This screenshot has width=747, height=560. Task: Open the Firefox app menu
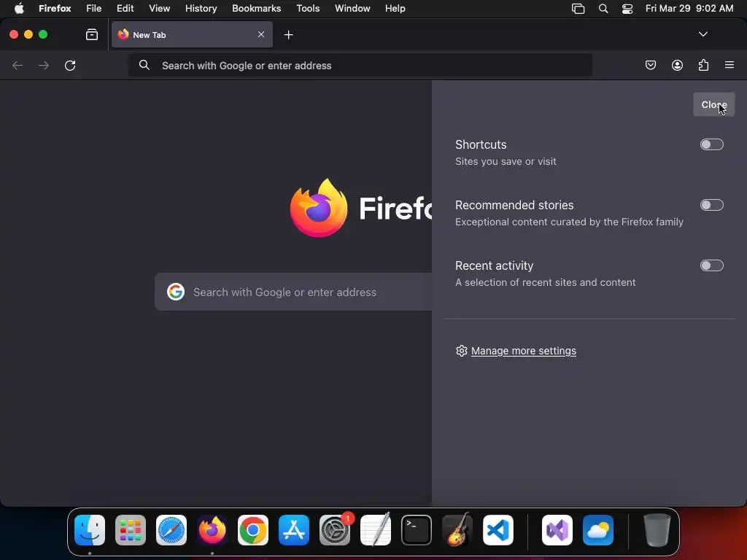pos(55,9)
